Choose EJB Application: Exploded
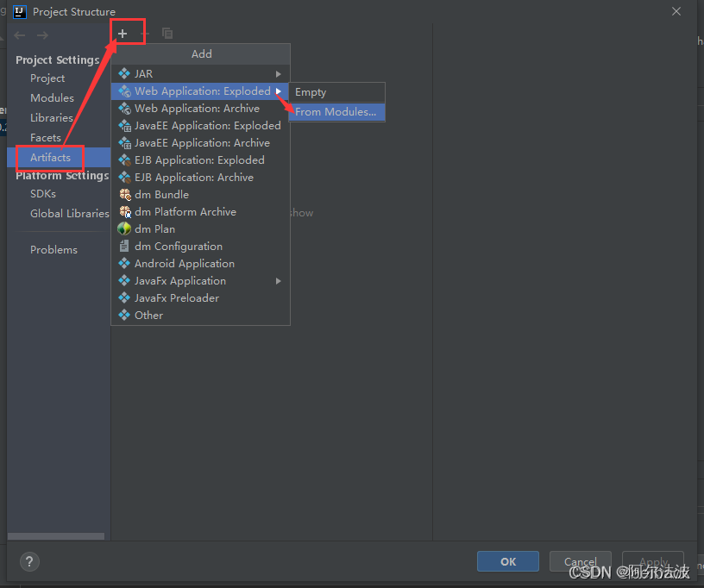The image size is (704, 588). [x=200, y=160]
